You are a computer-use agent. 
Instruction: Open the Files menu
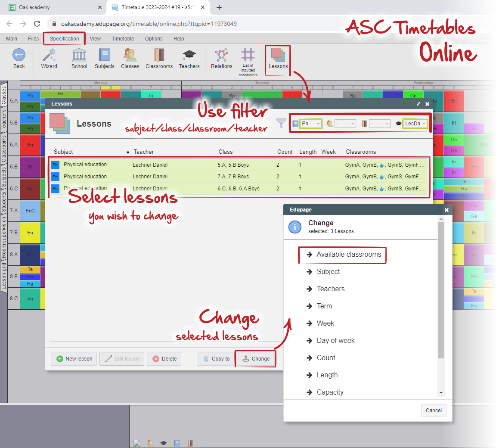33,39
